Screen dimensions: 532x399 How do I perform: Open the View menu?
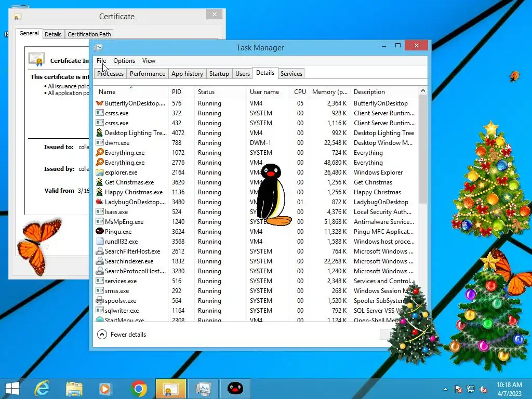point(149,61)
